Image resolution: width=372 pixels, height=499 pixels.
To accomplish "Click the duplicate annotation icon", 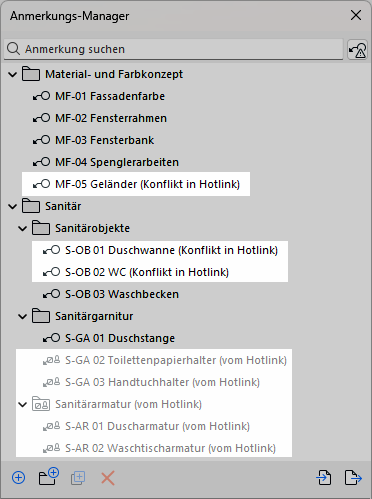I will pos(78,478).
